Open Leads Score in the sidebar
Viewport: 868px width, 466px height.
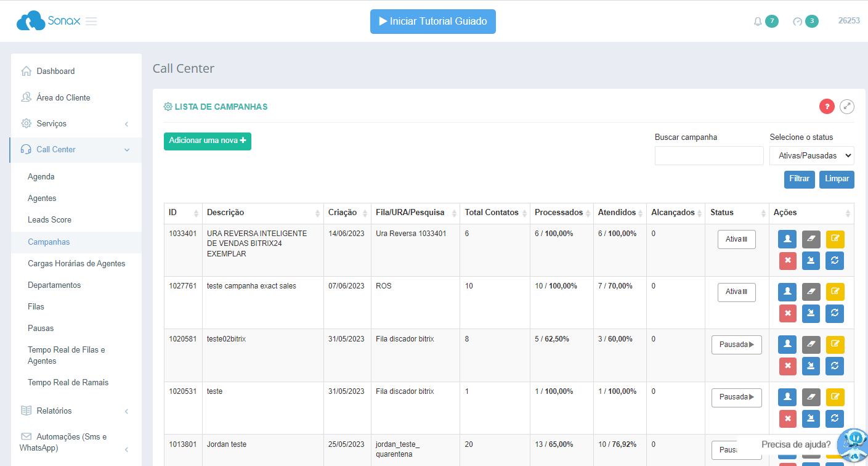49,220
